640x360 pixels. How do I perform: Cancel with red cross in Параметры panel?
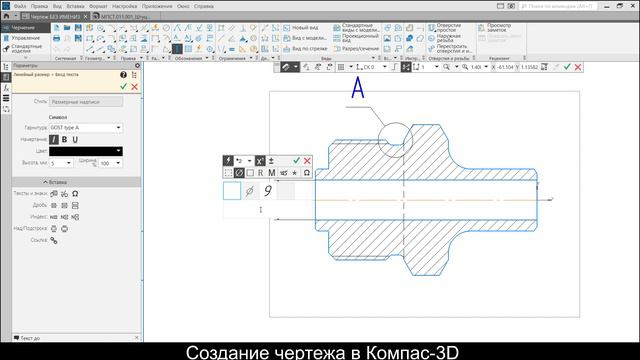[134, 87]
